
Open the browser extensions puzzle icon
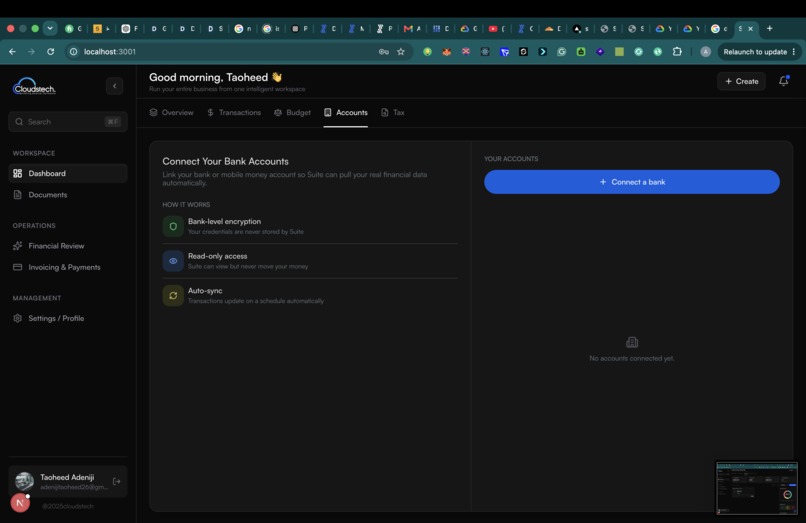point(677,51)
